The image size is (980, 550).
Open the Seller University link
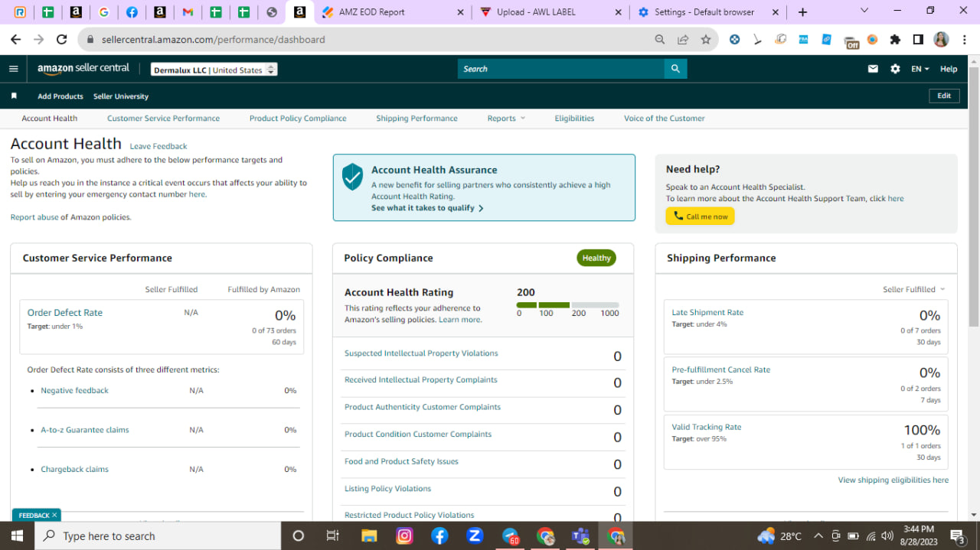(x=121, y=96)
